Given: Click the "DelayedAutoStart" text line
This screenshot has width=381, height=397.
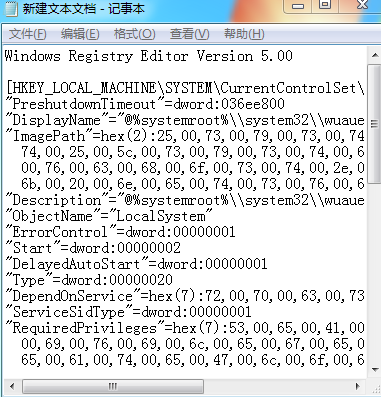Looking at the screenshot, I should click(x=136, y=264).
